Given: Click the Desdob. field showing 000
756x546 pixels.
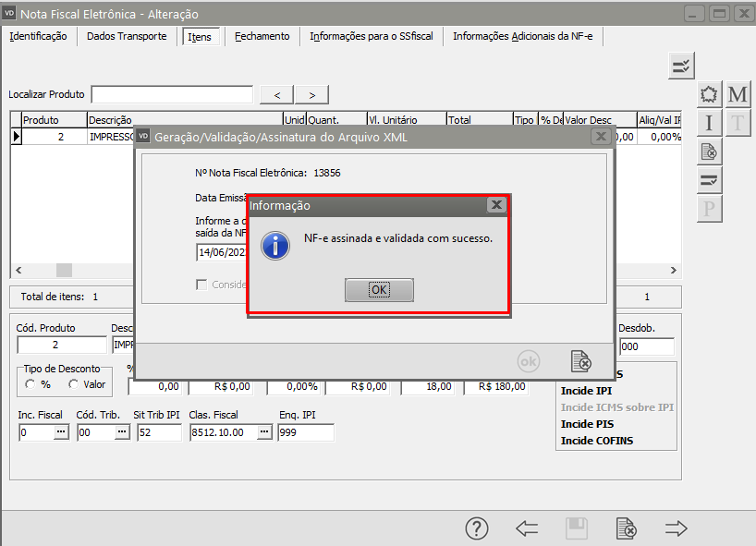Looking at the screenshot, I should pos(647,346).
